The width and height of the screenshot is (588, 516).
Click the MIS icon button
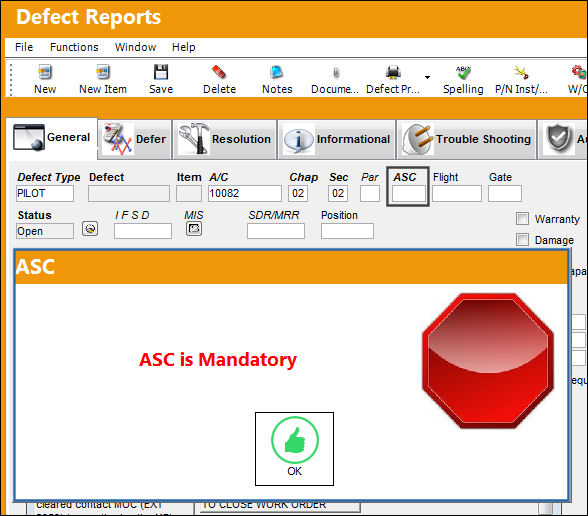[x=194, y=228]
